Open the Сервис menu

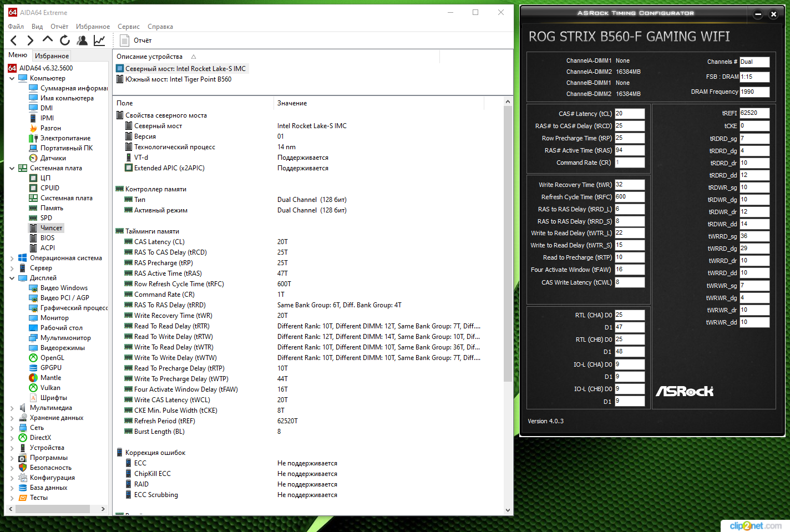(129, 27)
